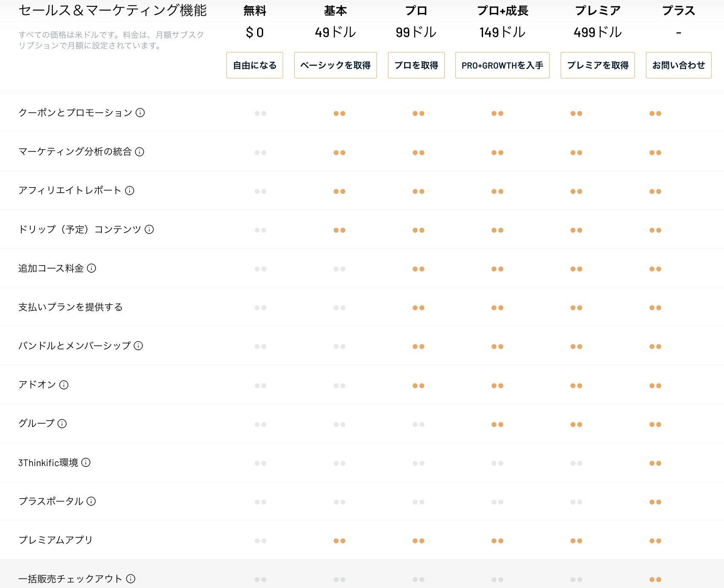Click info icon next to 3Thinkific環境
Screen dimensions: 724x588
coord(86,463)
